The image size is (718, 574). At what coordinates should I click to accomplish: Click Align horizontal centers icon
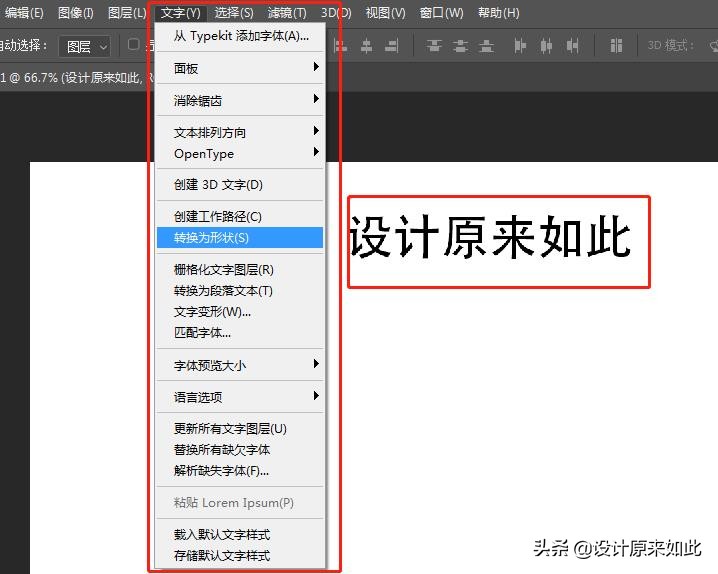click(366, 46)
